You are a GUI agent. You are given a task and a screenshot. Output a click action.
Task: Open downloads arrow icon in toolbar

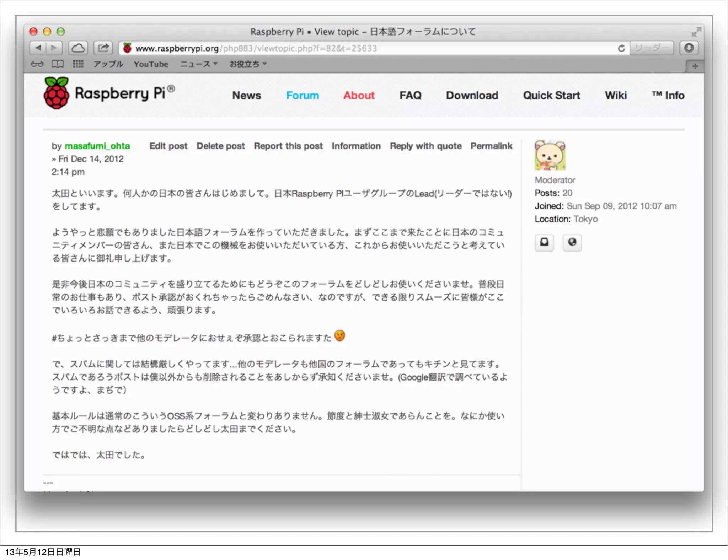click(689, 48)
